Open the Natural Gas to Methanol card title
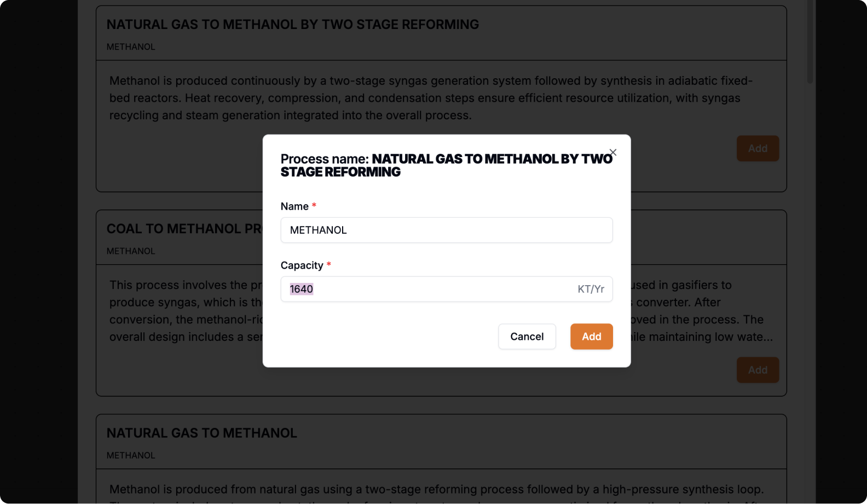The width and height of the screenshot is (867, 504). (x=202, y=433)
